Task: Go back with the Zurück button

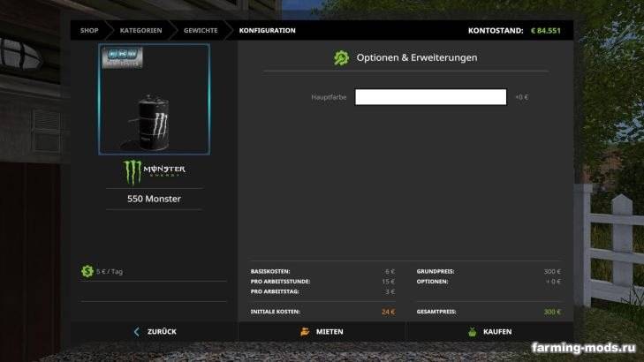Action: 155,332
